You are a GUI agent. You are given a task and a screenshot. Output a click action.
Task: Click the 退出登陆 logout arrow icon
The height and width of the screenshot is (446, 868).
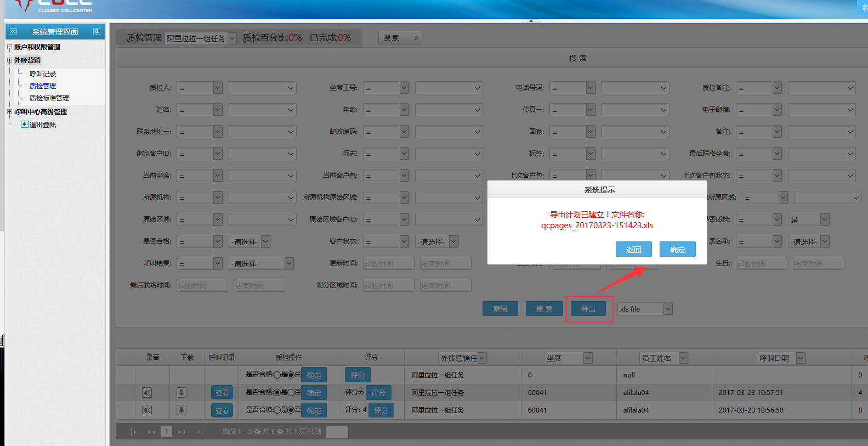pyautogui.click(x=25, y=125)
